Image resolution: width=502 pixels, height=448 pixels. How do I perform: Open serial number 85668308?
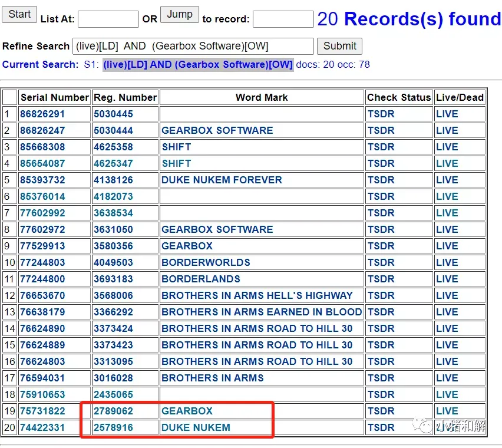(42, 147)
